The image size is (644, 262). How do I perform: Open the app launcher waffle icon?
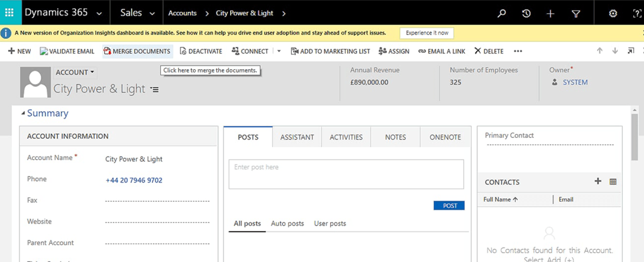[x=9, y=13]
